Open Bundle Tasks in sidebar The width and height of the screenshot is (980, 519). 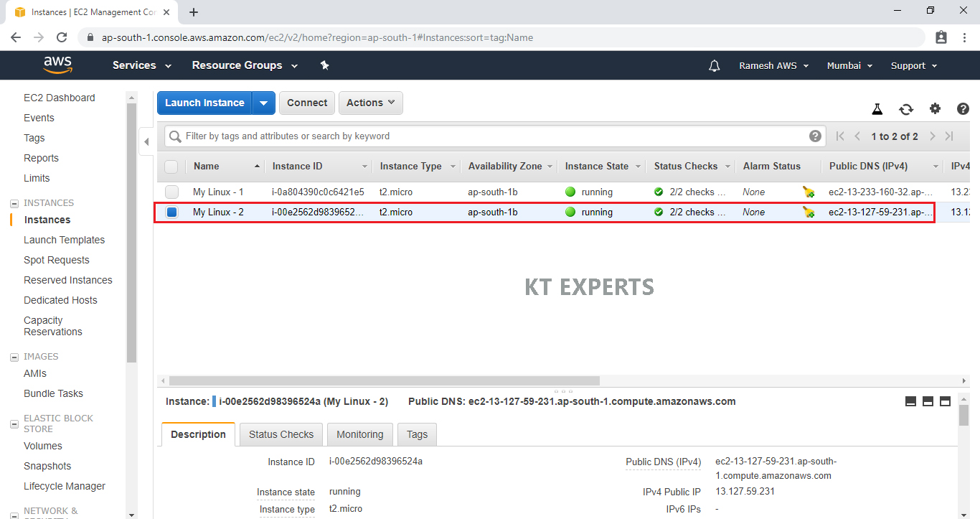pos(53,393)
